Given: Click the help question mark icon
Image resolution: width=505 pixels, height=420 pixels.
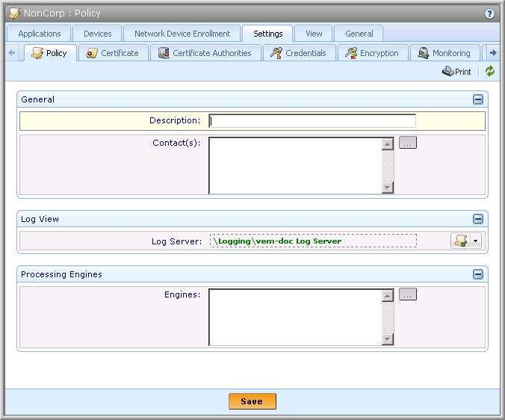Looking at the screenshot, I should (490, 13).
